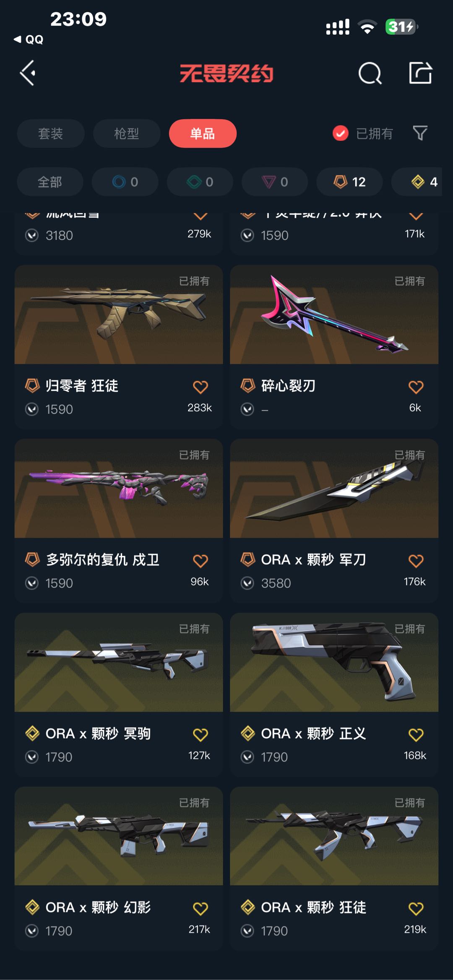This screenshot has width=453, height=980.
Task: Filter by orange tier with 12 items
Action: tap(349, 182)
